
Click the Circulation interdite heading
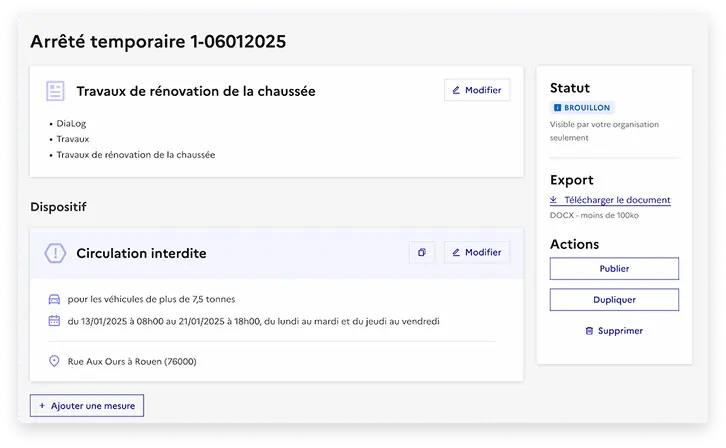pyautogui.click(x=141, y=253)
